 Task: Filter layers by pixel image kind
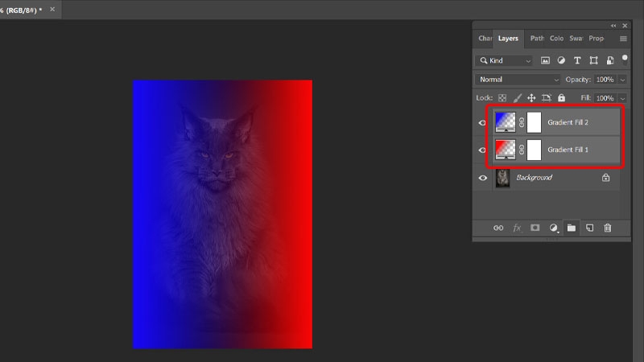pos(545,61)
